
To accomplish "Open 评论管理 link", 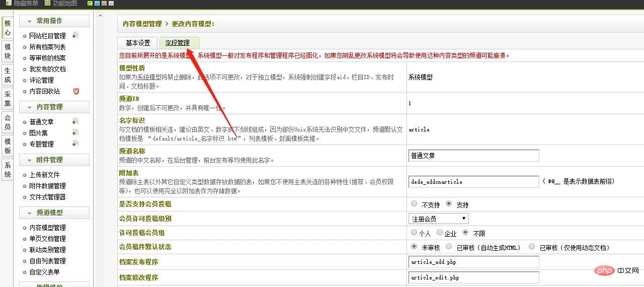I will (x=41, y=80).
